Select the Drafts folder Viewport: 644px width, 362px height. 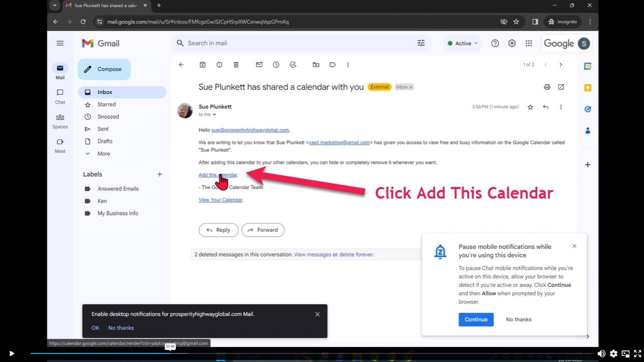tap(105, 141)
